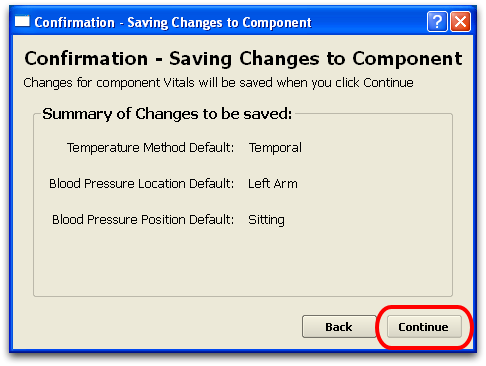The height and width of the screenshot is (366, 486).
Task: Close the confirmation dialog with the red X
Action: [461, 22]
